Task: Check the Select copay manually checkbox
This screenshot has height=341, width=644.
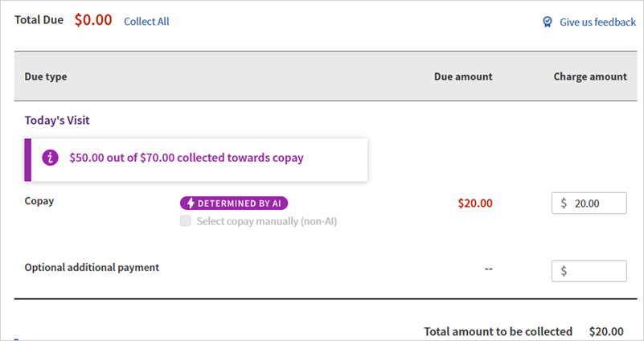Action: [x=186, y=221]
